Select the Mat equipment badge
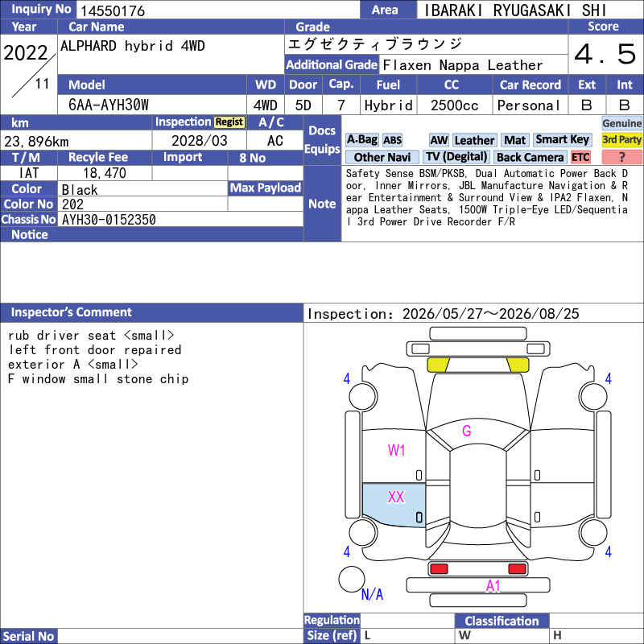This screenshot has width=644, height=644. click(514, 140)
